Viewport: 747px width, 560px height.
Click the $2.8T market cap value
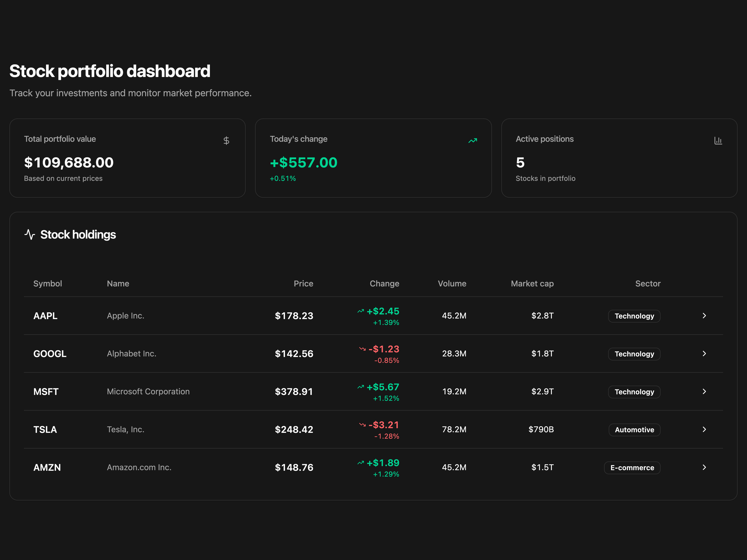pos(542,316)
